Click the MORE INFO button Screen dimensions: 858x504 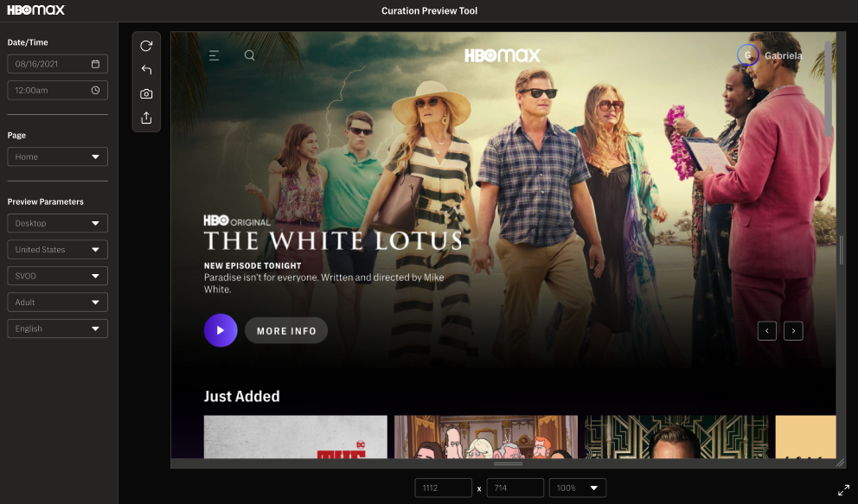click(x=286, y=331)
